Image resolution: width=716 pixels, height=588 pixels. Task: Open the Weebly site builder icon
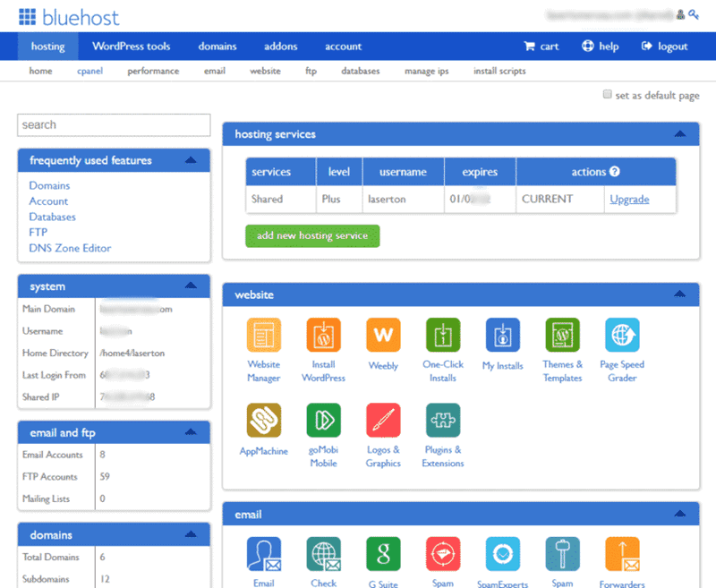(383, 335)
